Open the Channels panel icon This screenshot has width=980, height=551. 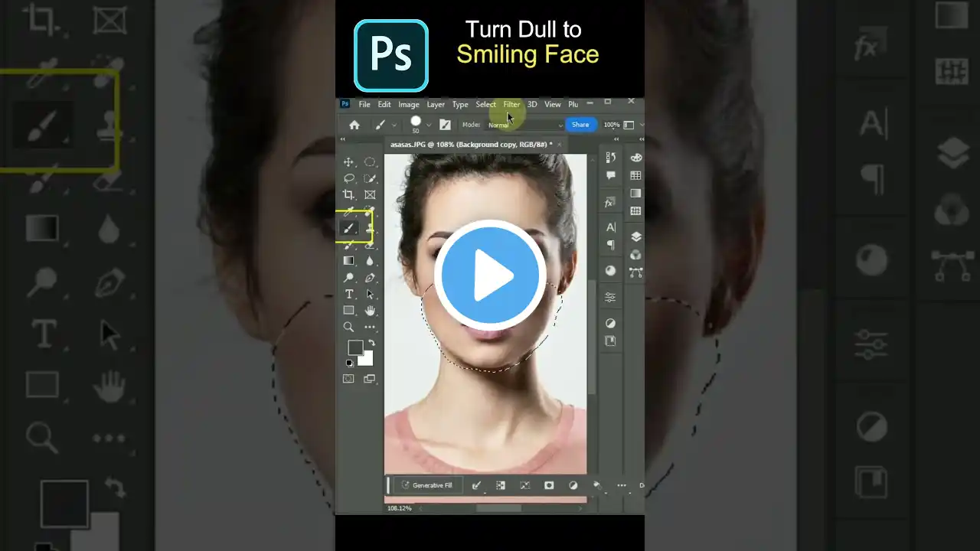click(x=635, y=255)
